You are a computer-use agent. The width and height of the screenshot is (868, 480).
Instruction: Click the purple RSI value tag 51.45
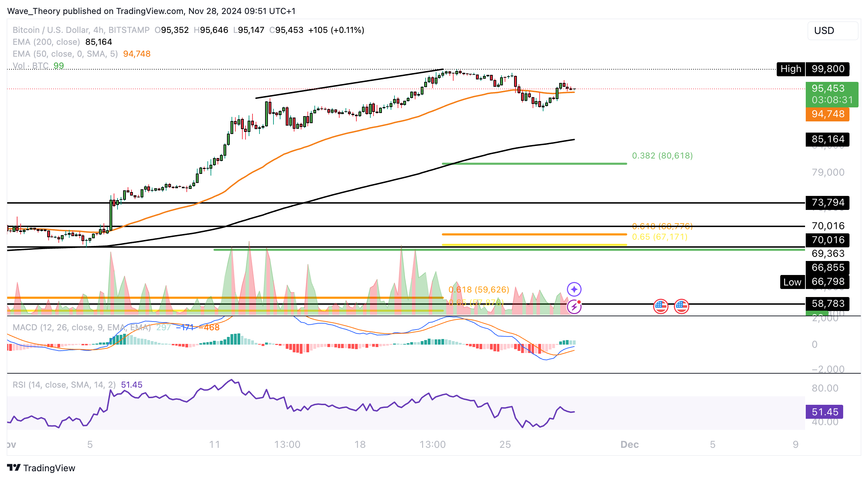coord(824,412)
